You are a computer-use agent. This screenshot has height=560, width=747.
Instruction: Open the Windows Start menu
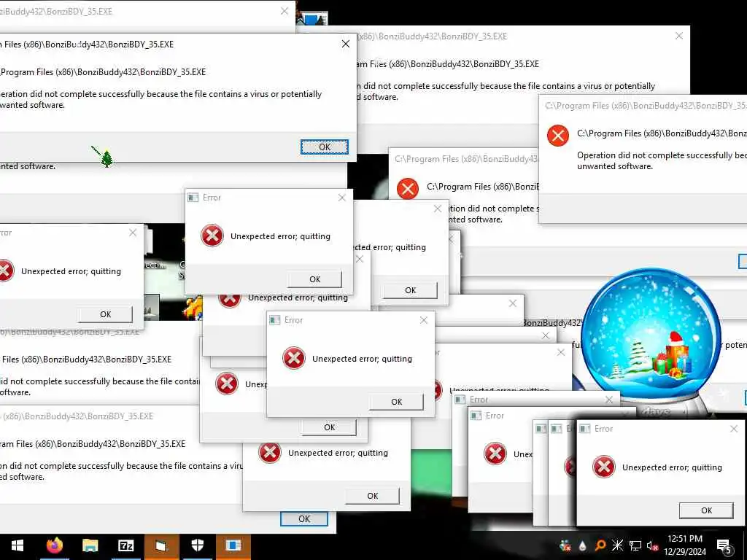click(x=18, y=545)
